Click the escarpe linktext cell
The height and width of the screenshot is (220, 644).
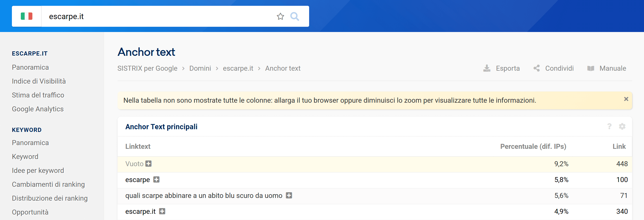point(137,180)
